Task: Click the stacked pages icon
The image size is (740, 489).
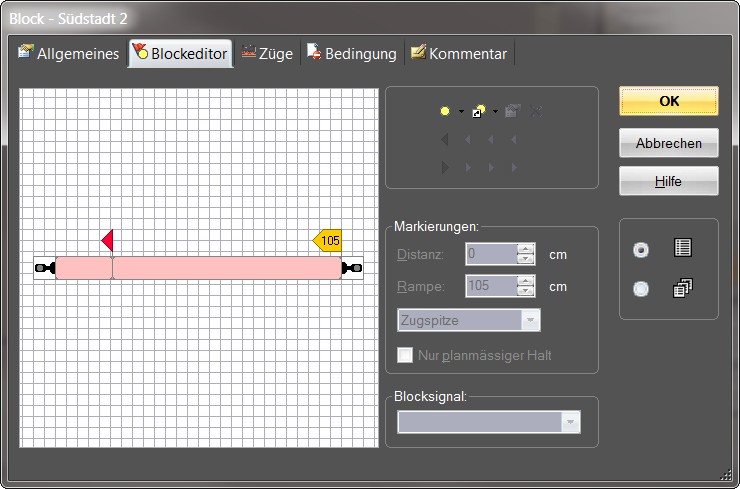Action: (682, 288)
